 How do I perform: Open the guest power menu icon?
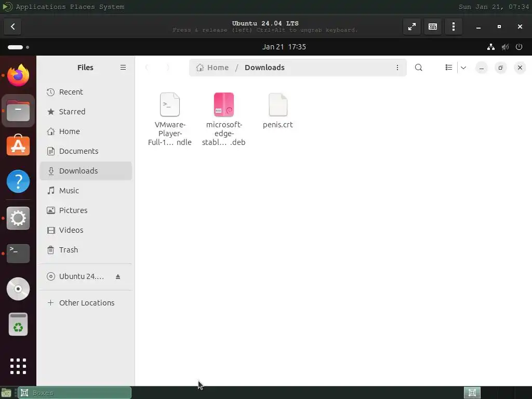click(519, 47)
